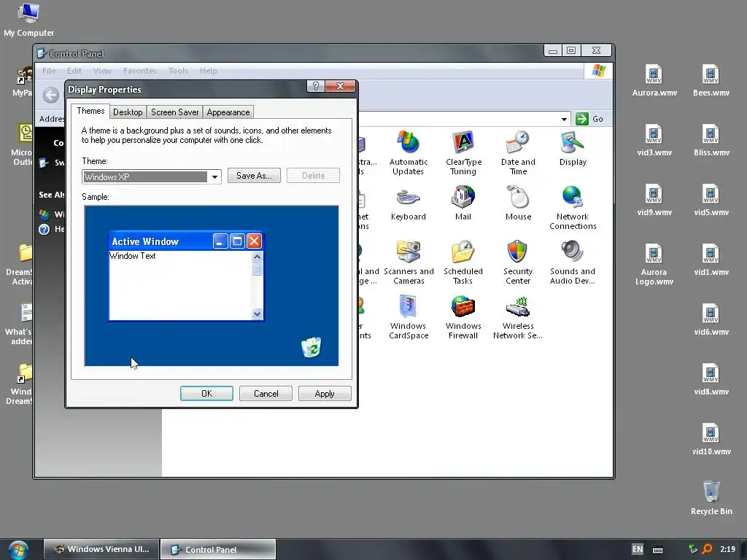Click Apply in Display Properties

[x=325, y=393]
